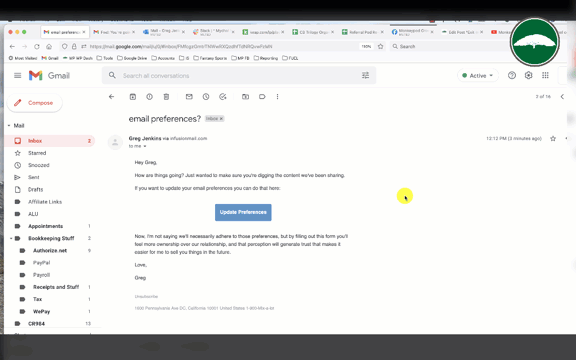Archive this email conversation
Viewport: 576px width, 360px height.
(x=133, y=97)
